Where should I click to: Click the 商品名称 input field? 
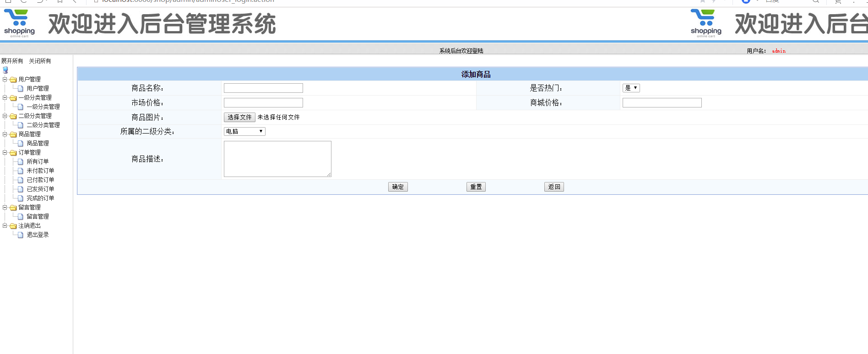(x=263, y=88)
